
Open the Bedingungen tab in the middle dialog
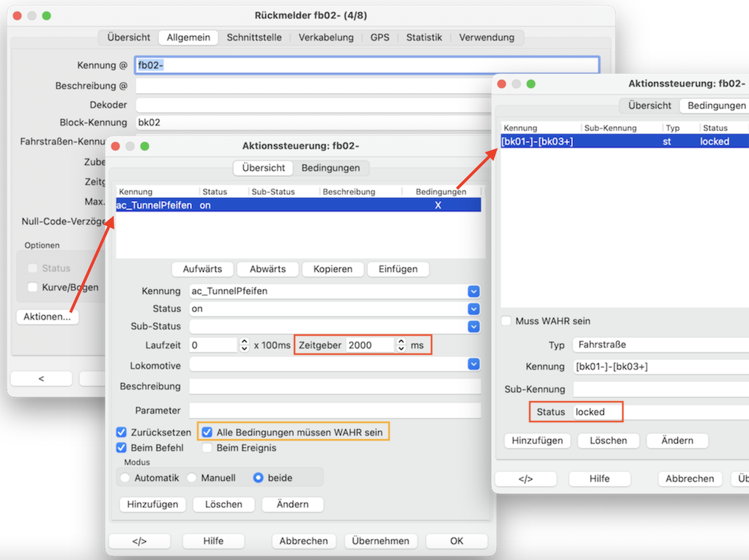tap(331, 168)
